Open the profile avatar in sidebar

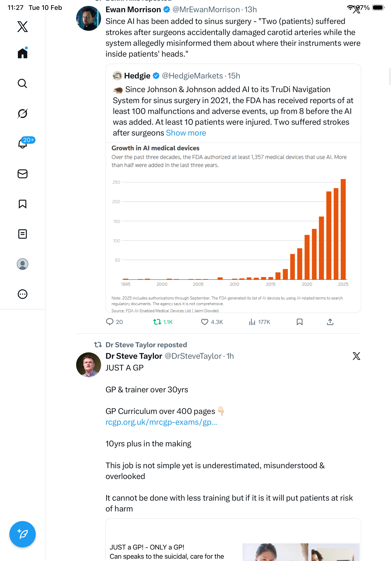pos(23,264)
